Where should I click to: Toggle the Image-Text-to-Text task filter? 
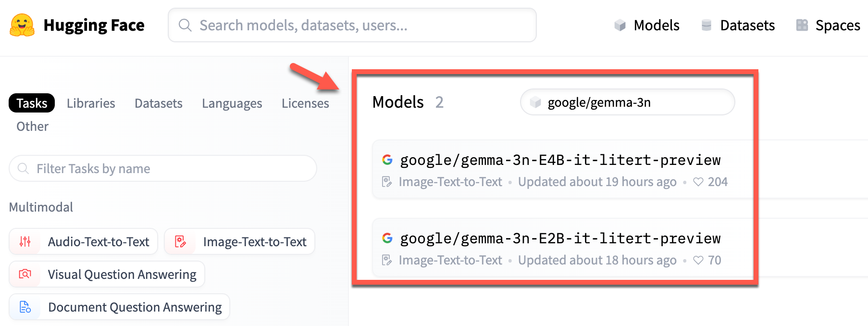[x=239, y=241]
